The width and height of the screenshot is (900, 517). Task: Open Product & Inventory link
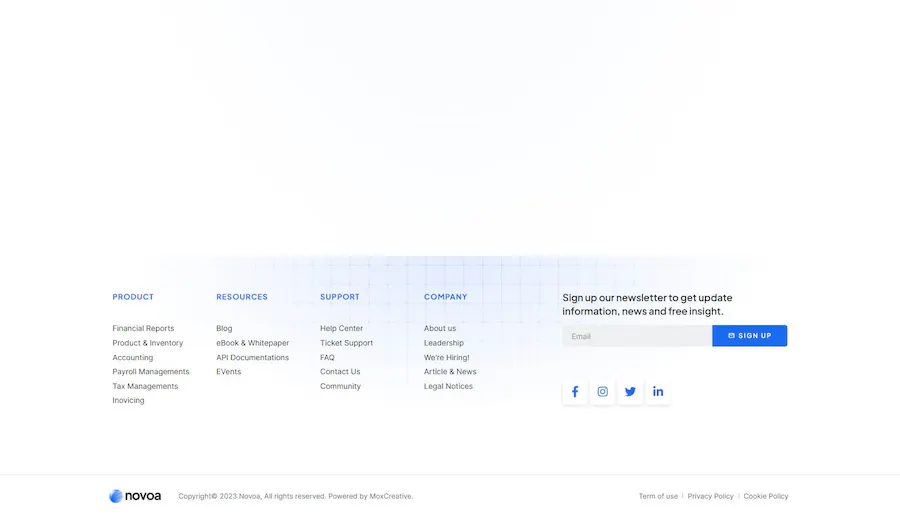[x=148, y=343]
